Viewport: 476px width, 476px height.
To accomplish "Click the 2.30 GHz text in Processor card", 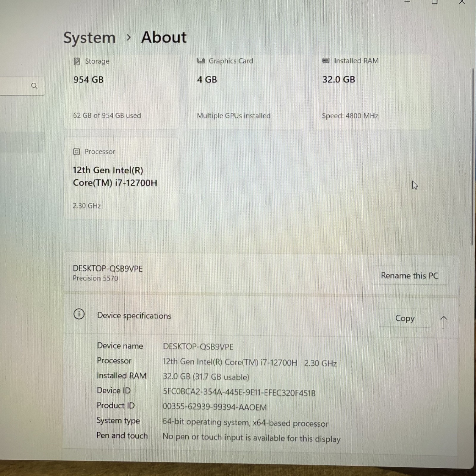I will click(x=87, y=206).
